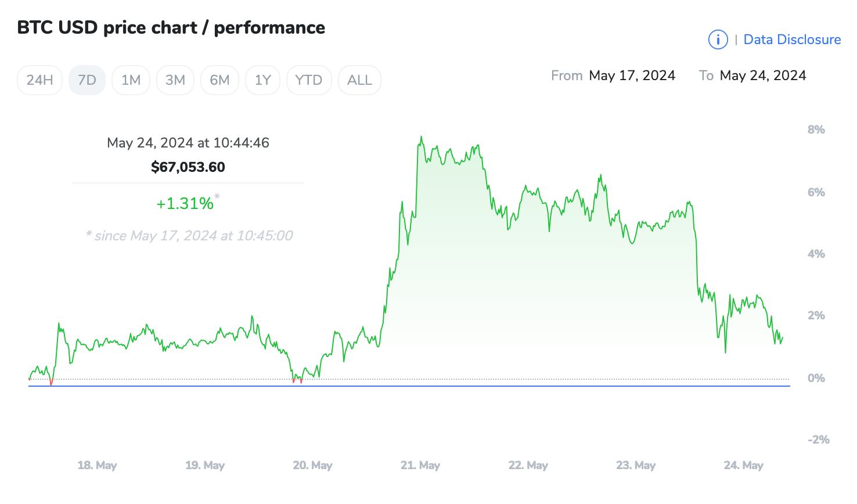Show the 6M price range
857x504 pixels.
tap(219, 80)
